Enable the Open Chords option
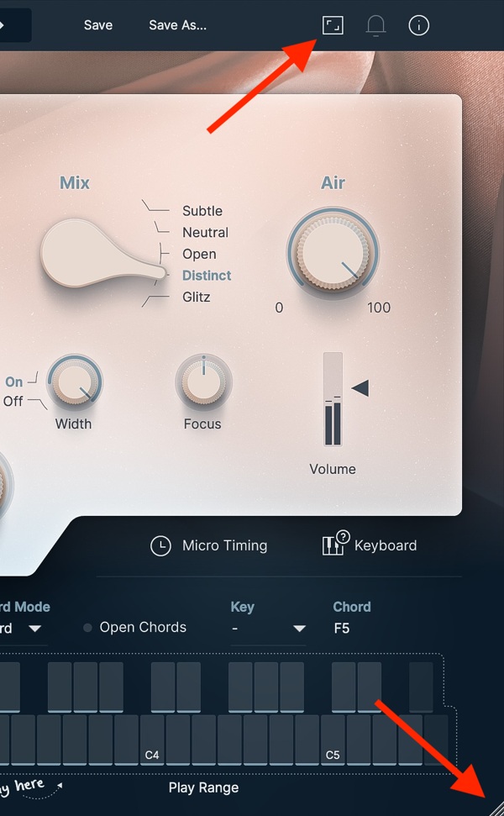 [x=88, y=628]
